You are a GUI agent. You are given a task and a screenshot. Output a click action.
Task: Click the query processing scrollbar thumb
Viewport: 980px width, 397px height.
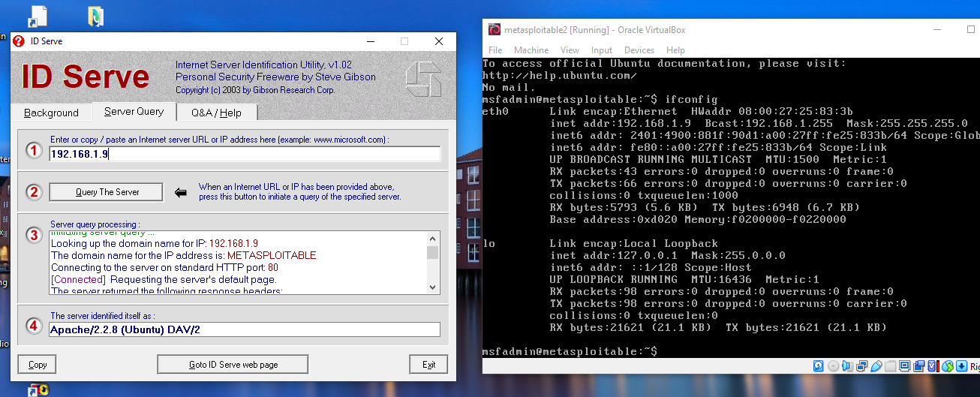[433, 252]
